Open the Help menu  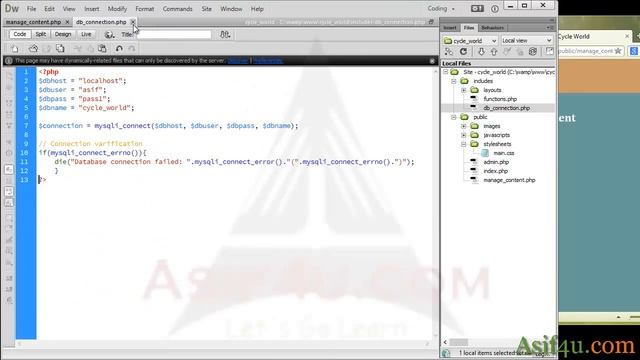pos(257,9)
